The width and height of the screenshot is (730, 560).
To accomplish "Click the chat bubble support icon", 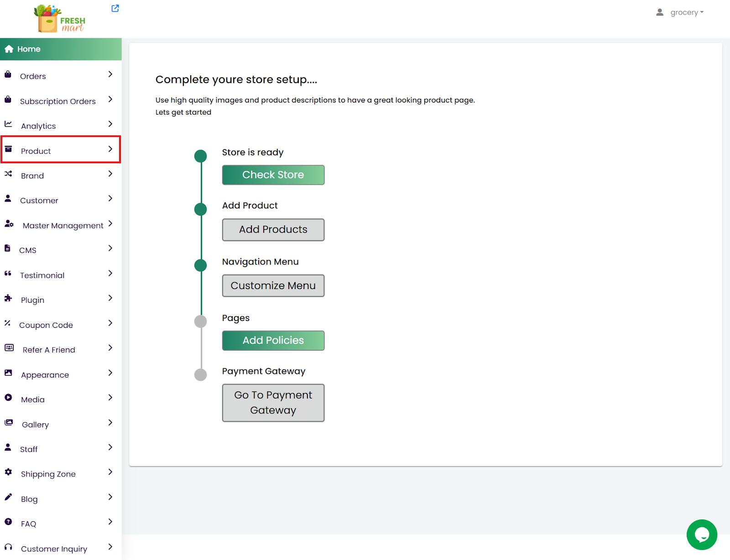I will pos(701,534).
